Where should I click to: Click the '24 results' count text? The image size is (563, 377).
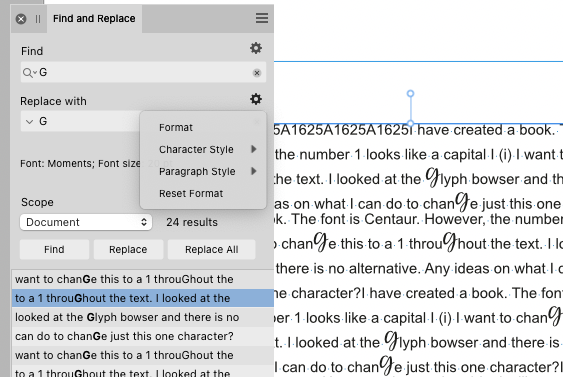(192, 222)
